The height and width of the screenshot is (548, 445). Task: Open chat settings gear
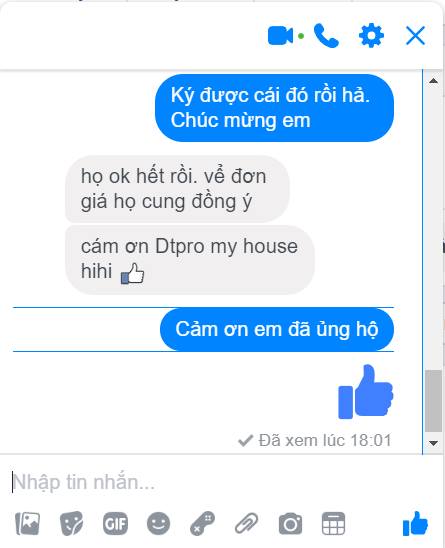coord(371,35)
